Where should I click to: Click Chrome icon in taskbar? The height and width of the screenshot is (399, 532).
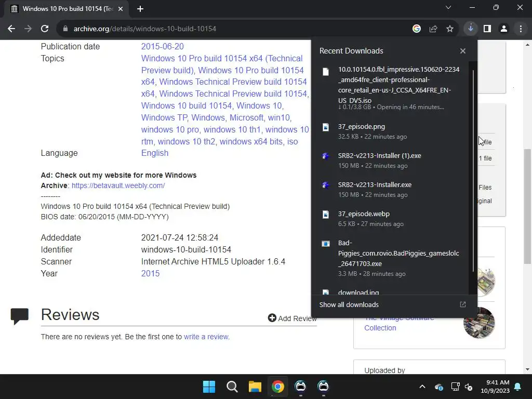coord(277,387)
